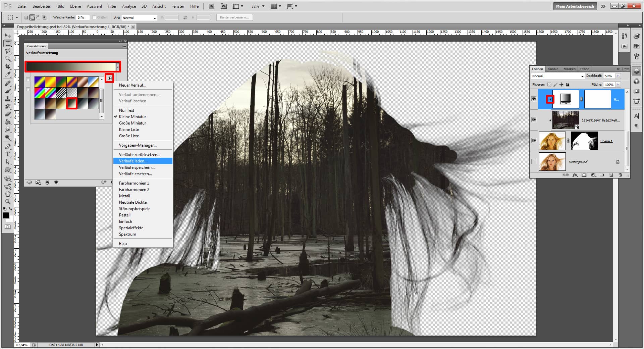This screenshot has width=644, height=349.
Task: Open the Filter menu
Action: click(x=112, y=6)
